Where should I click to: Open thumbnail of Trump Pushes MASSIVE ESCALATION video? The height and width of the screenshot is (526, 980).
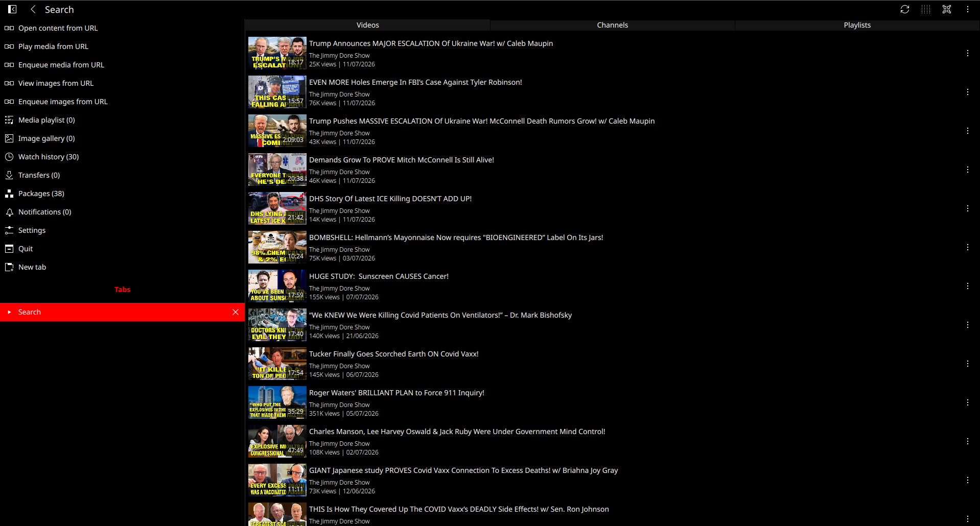click(277, 131)
